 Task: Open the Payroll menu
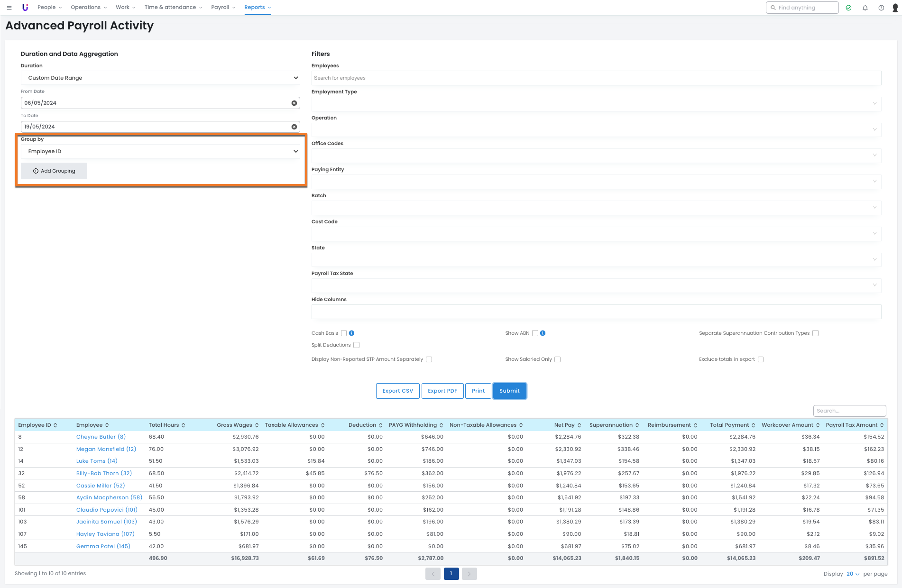[223, 8]
